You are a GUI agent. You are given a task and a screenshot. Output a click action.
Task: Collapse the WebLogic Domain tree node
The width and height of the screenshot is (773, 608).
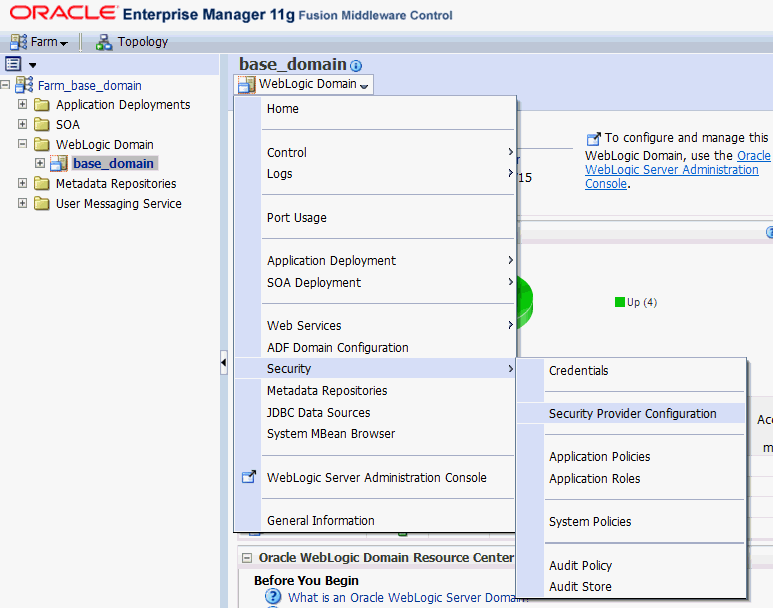click(x=22, y=145)
